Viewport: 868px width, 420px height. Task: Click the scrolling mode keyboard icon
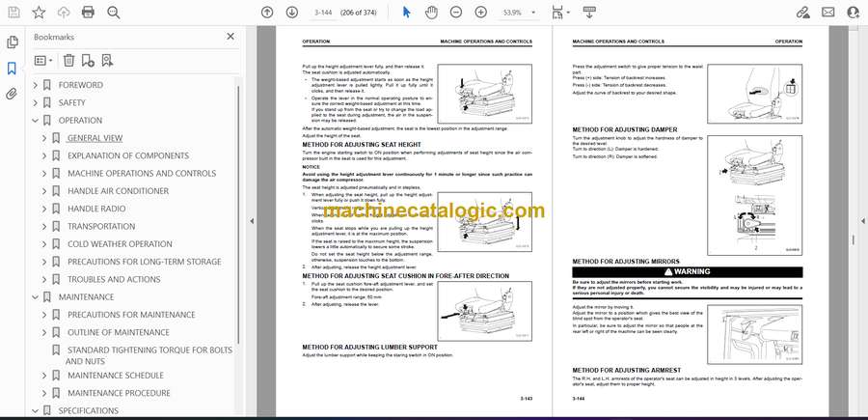tap(589, 13)
